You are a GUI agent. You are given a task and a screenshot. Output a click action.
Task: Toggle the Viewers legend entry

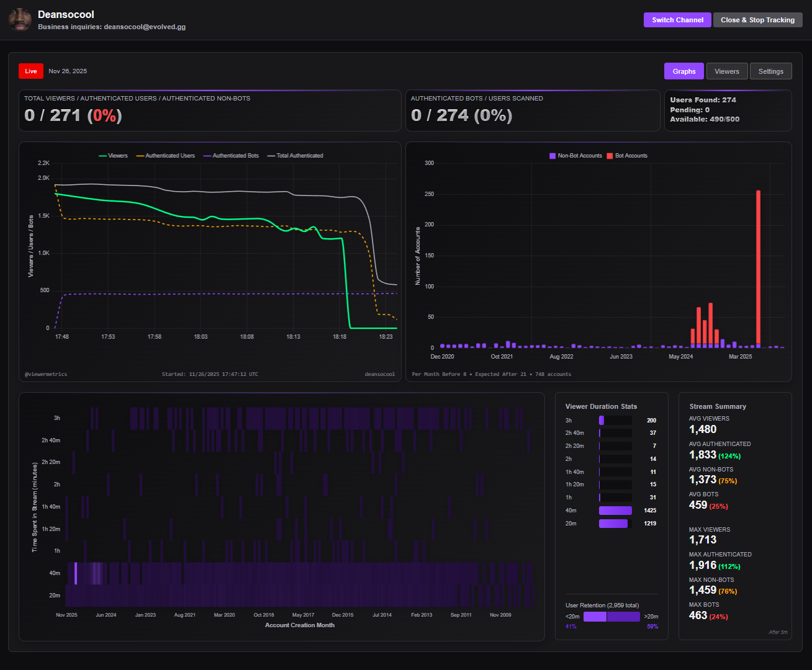pos(114,156)
